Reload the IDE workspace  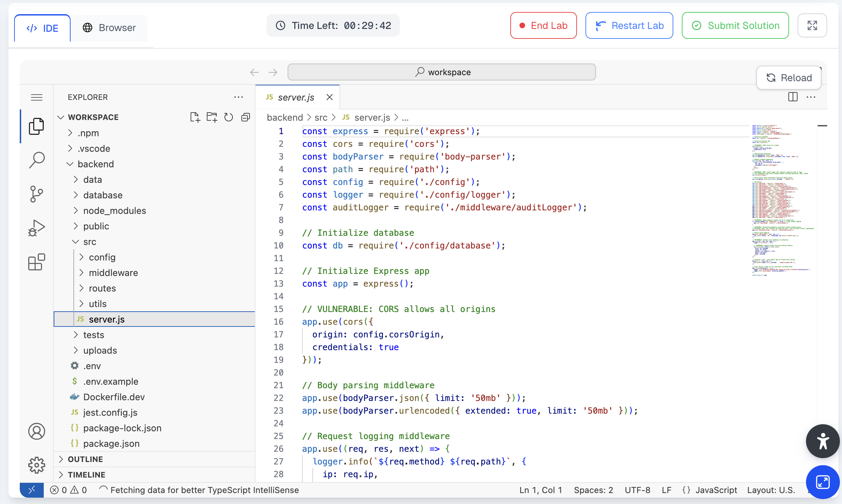pos(789,78)
